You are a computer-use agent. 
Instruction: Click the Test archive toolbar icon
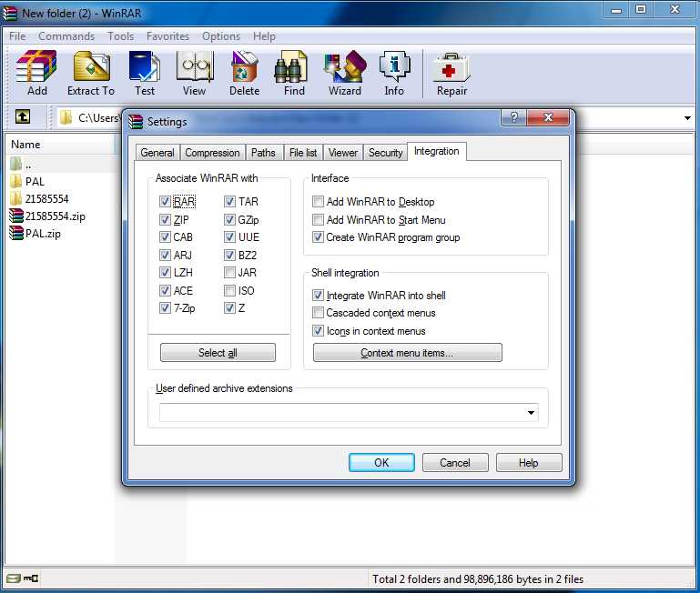click(144, 67)
